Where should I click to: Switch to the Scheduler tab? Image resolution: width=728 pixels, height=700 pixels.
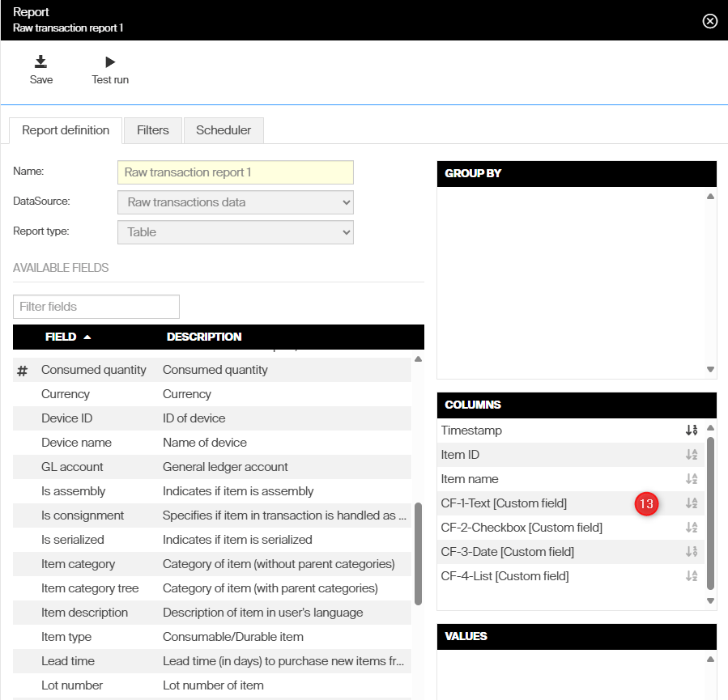pyautogui.click(x=224, y=130)
